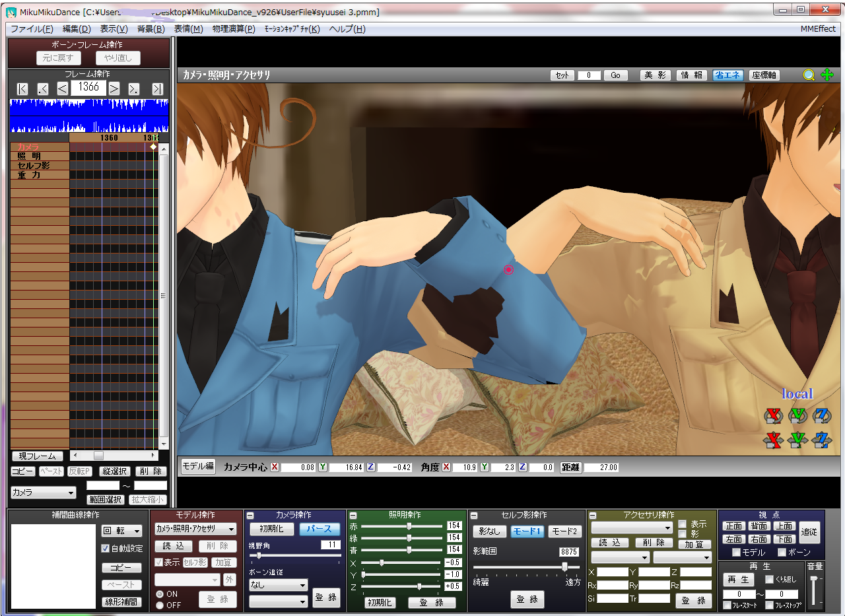The height and width of the screenshot is (616, 845).
Task: Click the X-axis rotate gizmo icon
Action: click(x=772, y=416)
